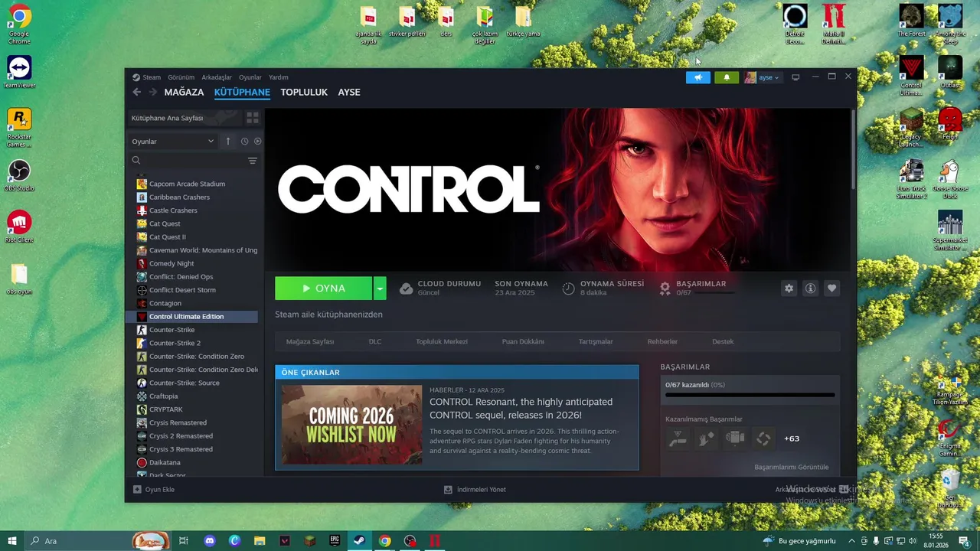Screen dimensions: 980x551
Task: Open Tartışmalar tab
Action: [x=596, y=341]
